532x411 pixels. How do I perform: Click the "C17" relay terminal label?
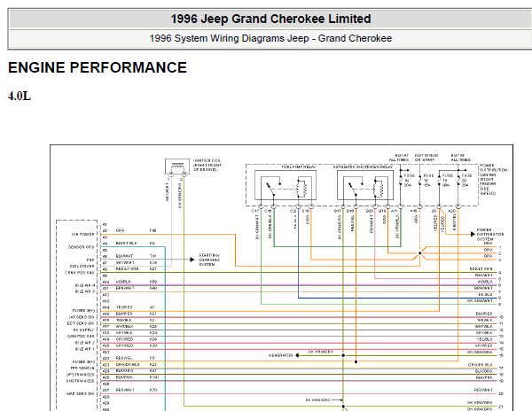pos(255,211)
